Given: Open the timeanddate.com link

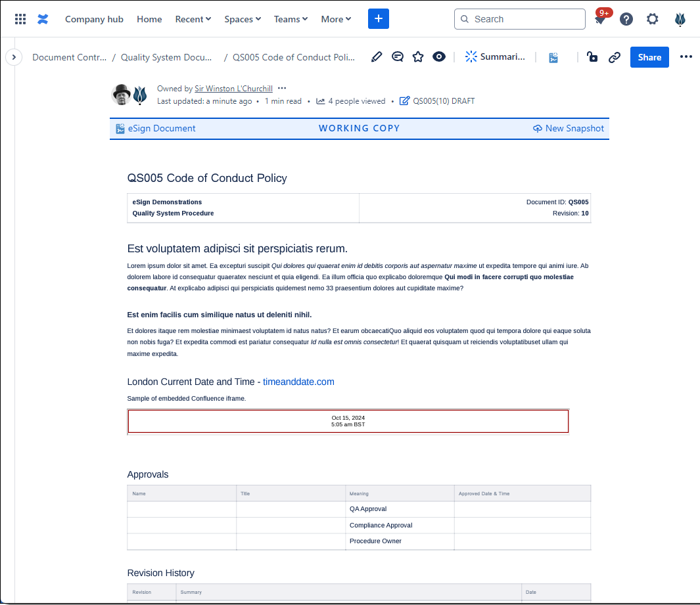Looking at the screenshot, I should [298, 382].
